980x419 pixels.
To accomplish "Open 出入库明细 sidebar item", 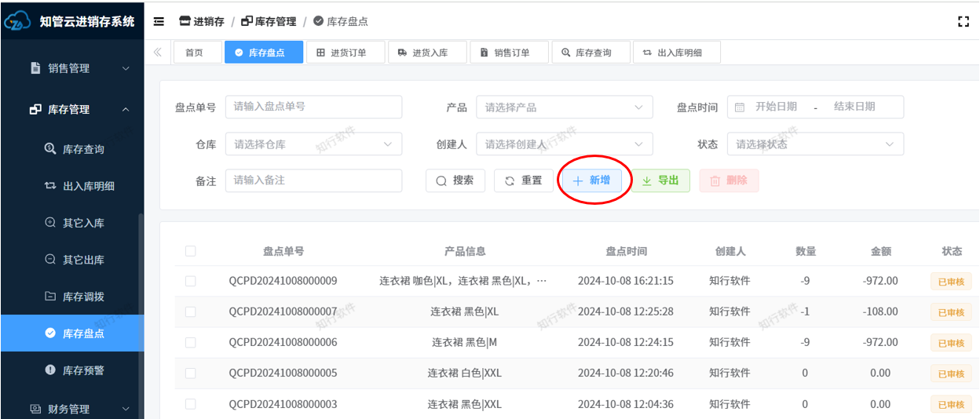I will [89, 186].
